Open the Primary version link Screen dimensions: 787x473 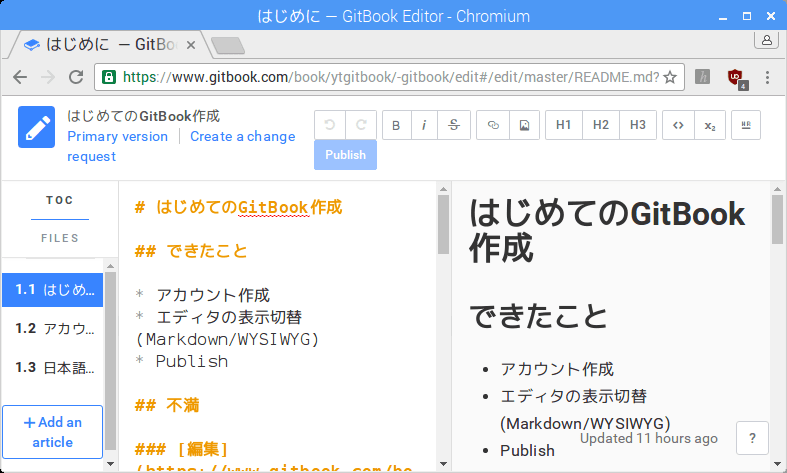pos(117,137)
